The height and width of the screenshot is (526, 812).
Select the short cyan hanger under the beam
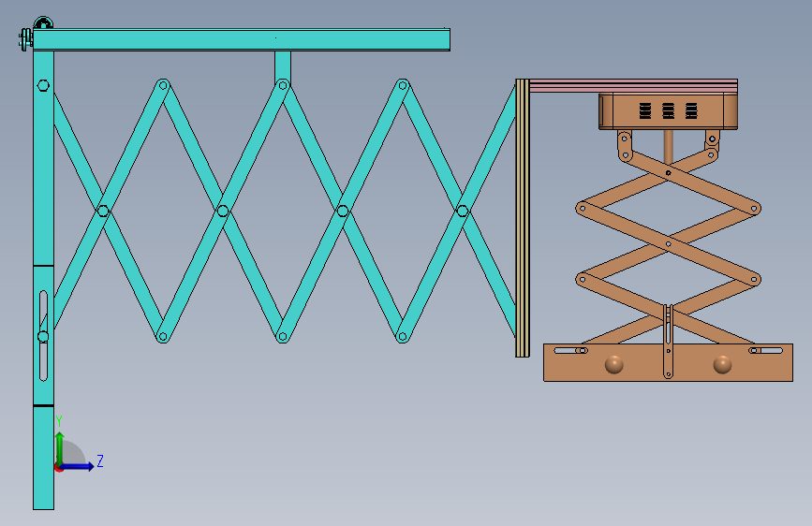(x=282, y=66)
